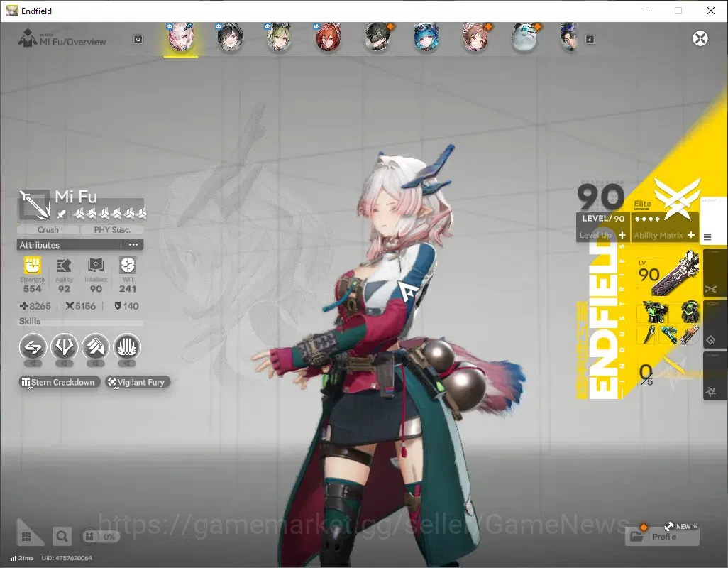Open the Stern Crackdown talent
728x568 pixels.
[x=60, y=382]
